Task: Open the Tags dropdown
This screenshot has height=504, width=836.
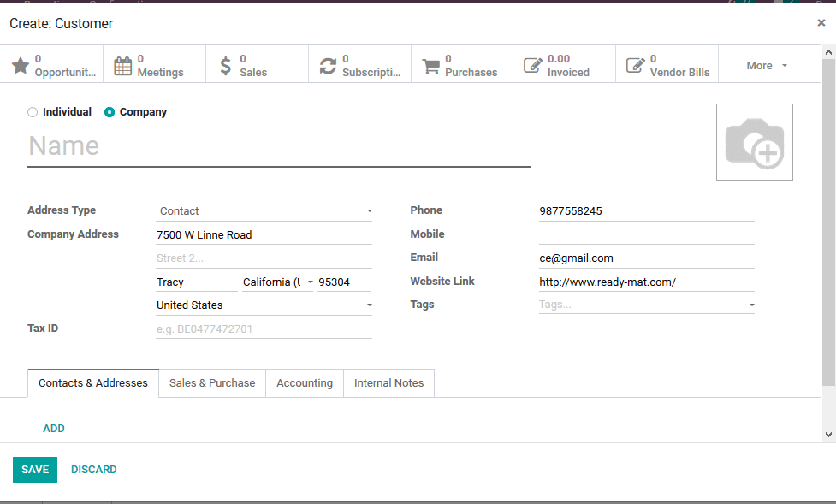Action: pyautogui.click(x=647, y=305)
